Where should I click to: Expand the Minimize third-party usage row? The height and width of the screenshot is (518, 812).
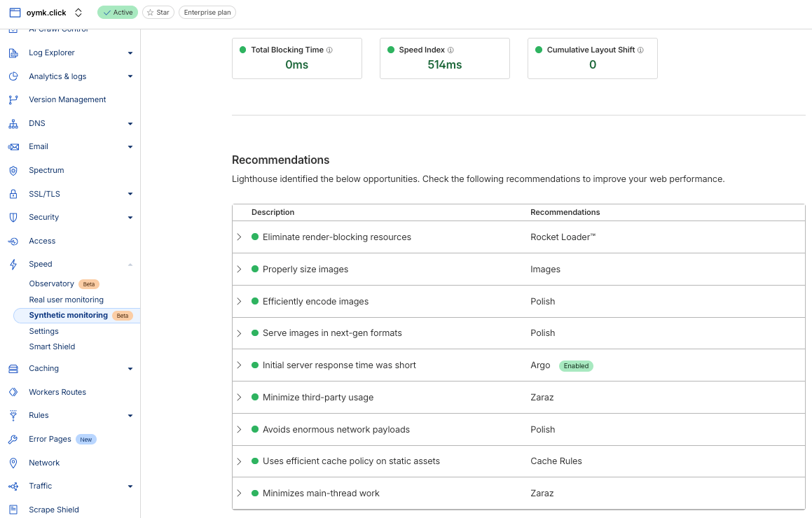pyautogui.click(x=239, y=398)
